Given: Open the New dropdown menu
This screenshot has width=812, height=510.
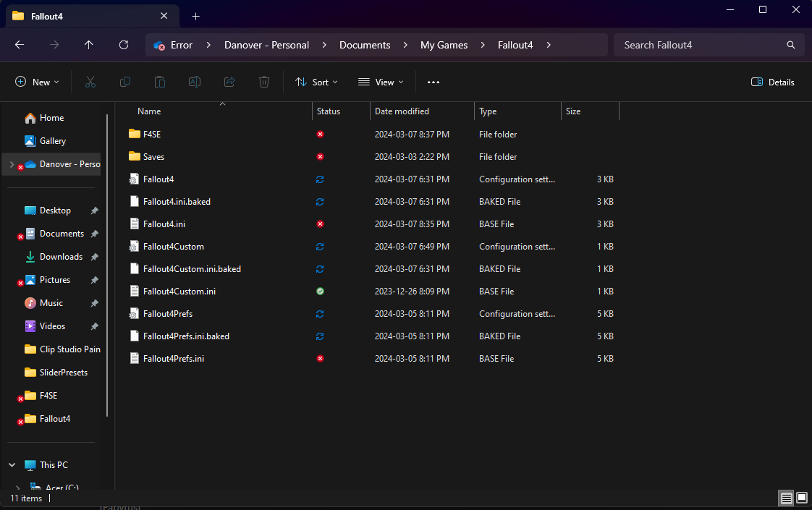Looking at the screenshot, I should point(38,82).
